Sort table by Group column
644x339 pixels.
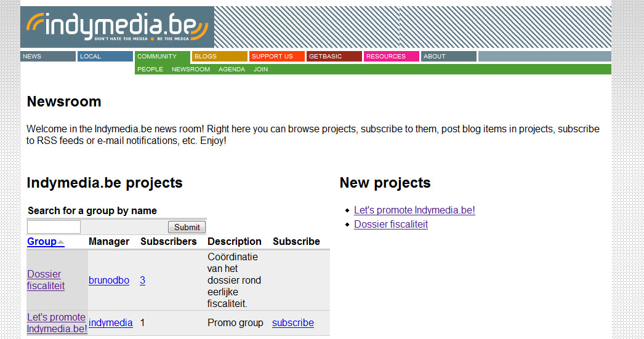tap(42, 241)
